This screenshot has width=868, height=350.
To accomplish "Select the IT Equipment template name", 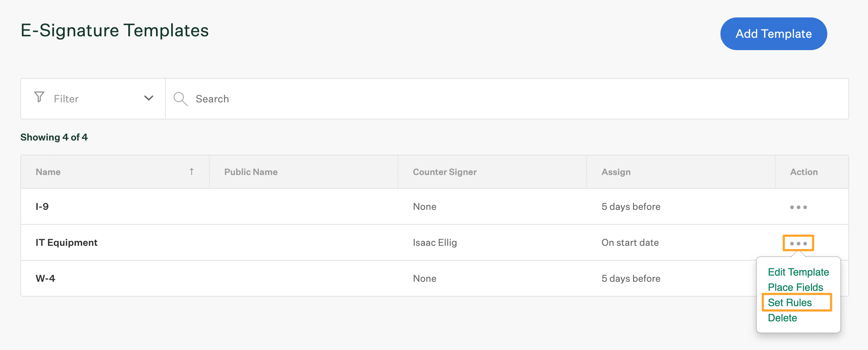I will point(67,243).
